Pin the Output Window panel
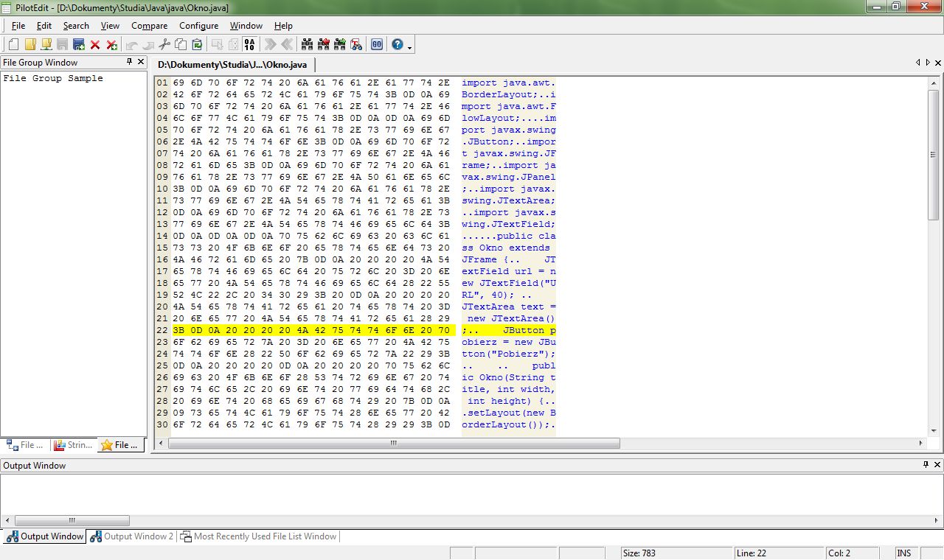 click(926, 465)
